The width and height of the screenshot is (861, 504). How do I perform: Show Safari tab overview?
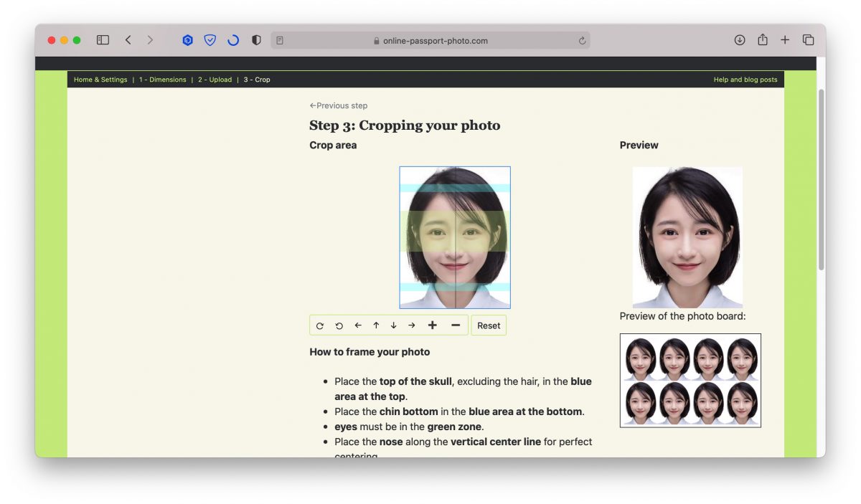808,40
